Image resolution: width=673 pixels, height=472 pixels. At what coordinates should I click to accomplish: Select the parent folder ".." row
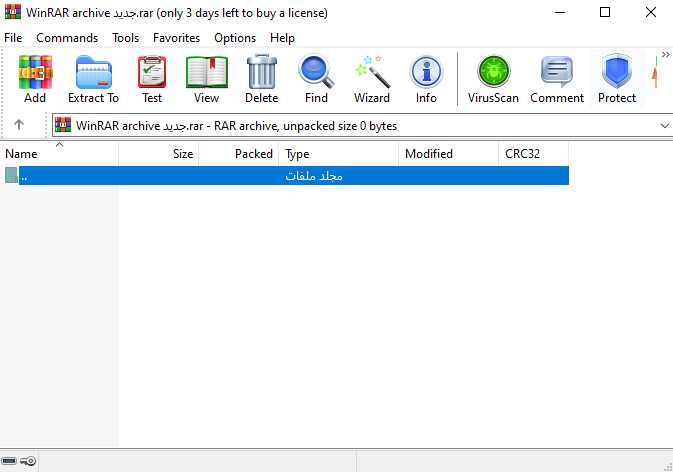pyautogui.click(x=285, y=175)
